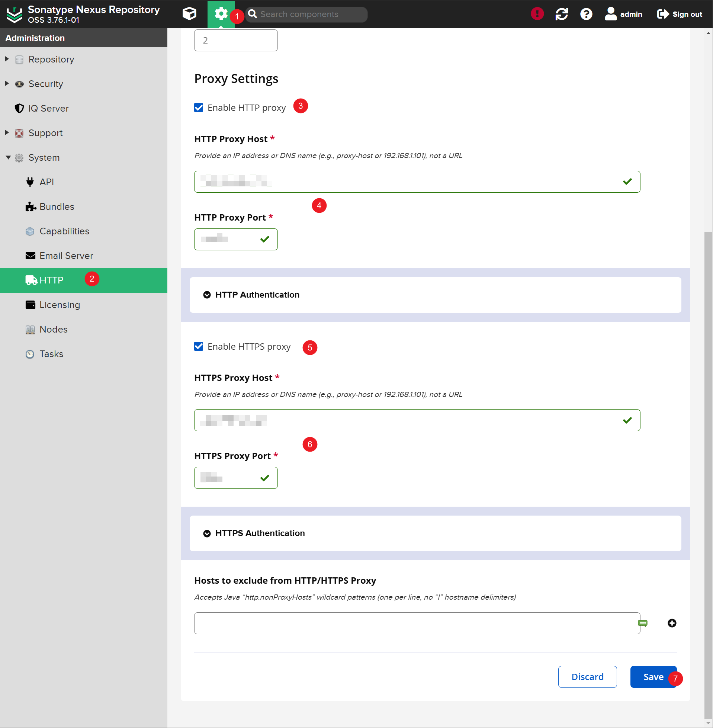Expand the Support tree node

coord(7,132)
